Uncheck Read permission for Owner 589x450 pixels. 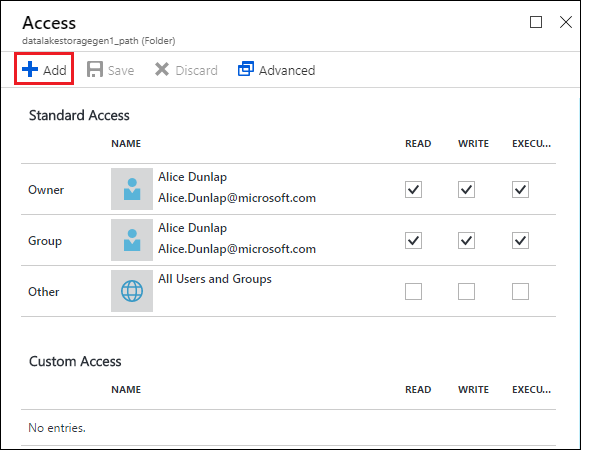click(x=413, y=189)
